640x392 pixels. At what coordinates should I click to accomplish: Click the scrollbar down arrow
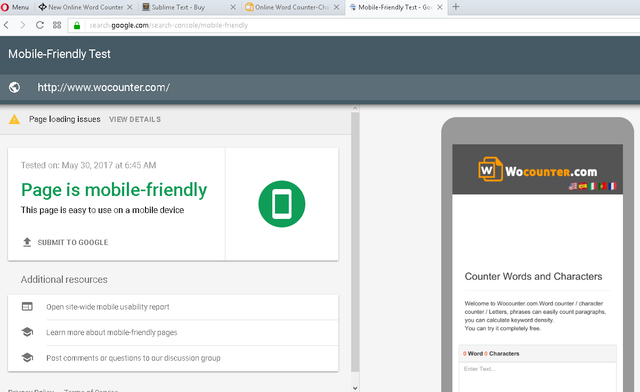355,388
